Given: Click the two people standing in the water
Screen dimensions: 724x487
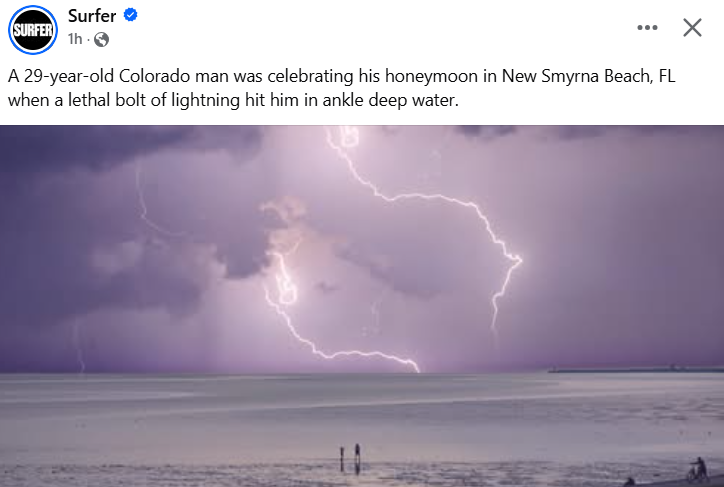Looking at the screenshot, I should point(350,457).
